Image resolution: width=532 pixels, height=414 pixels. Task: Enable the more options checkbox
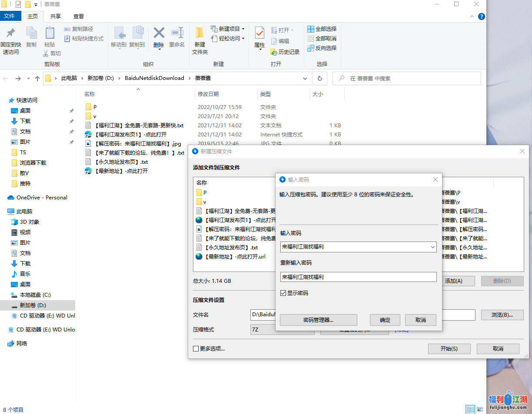pyautogui.click(x=196, y=348)
